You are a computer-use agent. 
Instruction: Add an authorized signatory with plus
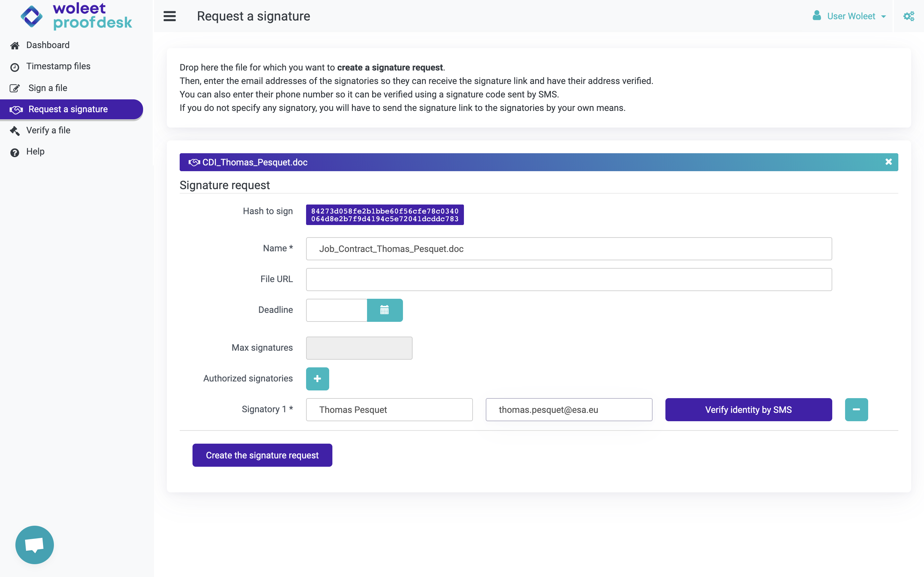(317, 379)
